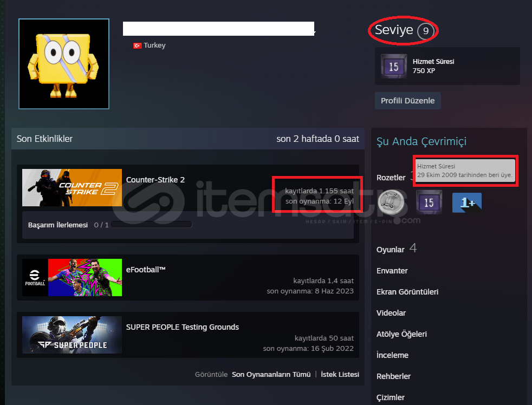Click 'kayıtlarda 1.155 saat' playtime text
The image size is (532, 405).
pyautogui.click(x=319, y=191)
